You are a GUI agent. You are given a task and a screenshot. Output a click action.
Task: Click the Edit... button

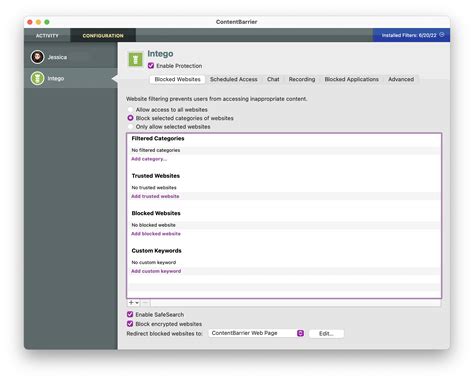coord(326,333)
